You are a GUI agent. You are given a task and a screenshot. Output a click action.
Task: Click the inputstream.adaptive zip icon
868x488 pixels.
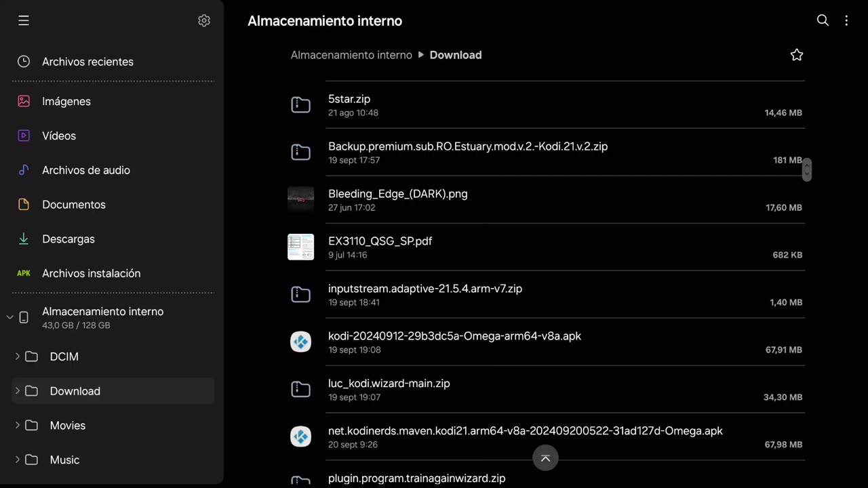(300, 295)
